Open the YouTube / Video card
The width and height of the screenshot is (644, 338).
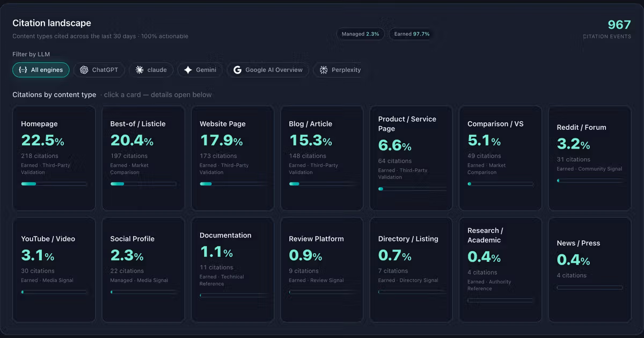point(54,270)
